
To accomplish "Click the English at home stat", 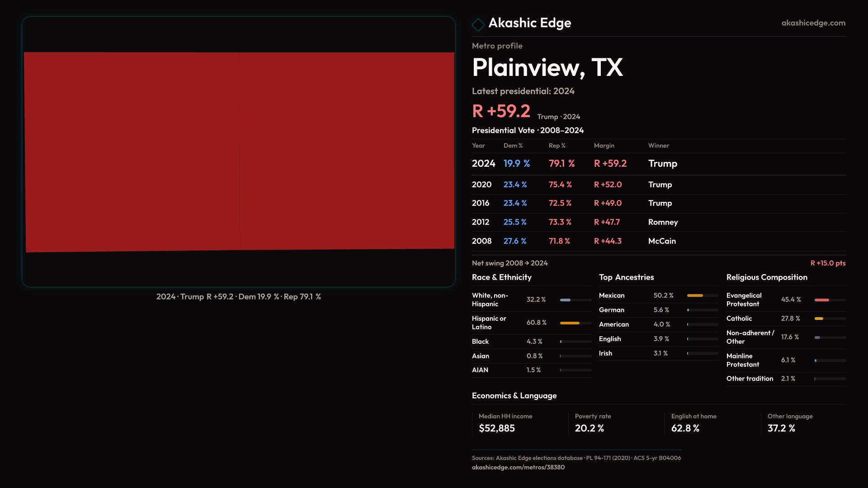I will pyautogui.click(x=685, y=428).
